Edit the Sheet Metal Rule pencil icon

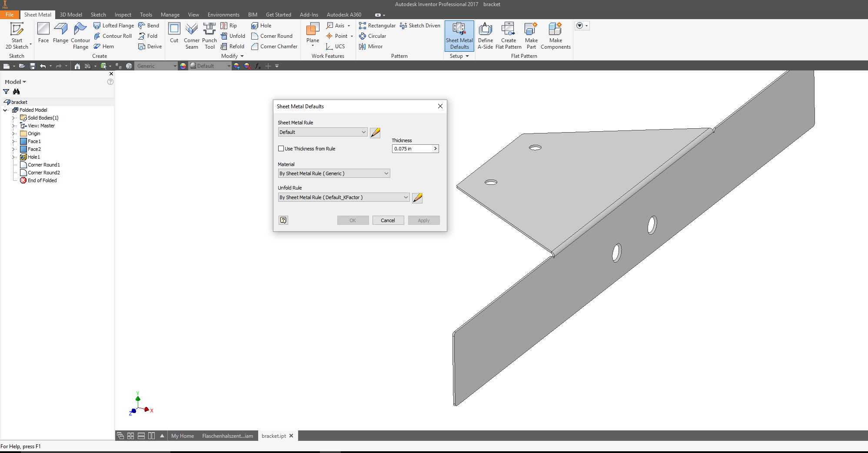tap(375, 133)
